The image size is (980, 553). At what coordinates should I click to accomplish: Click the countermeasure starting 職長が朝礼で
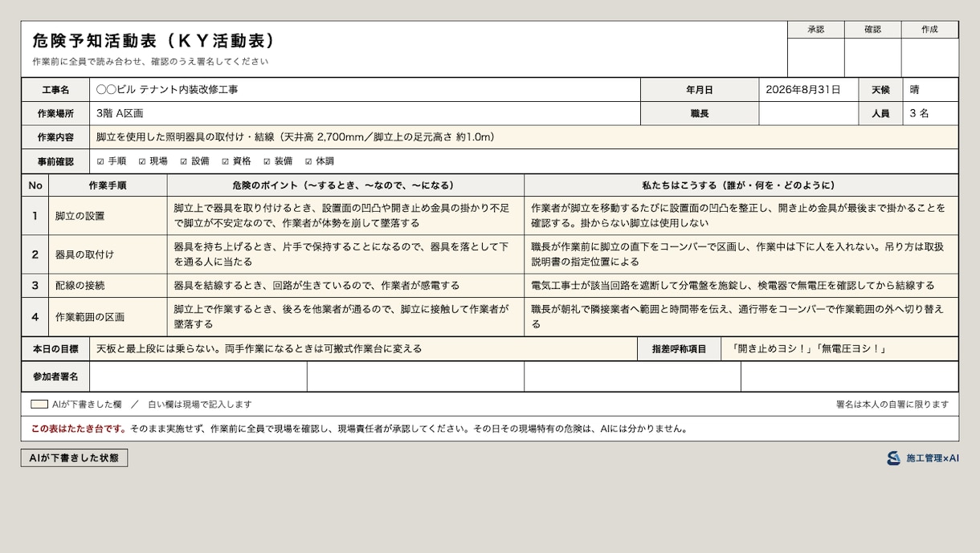(x=737, y=317)
